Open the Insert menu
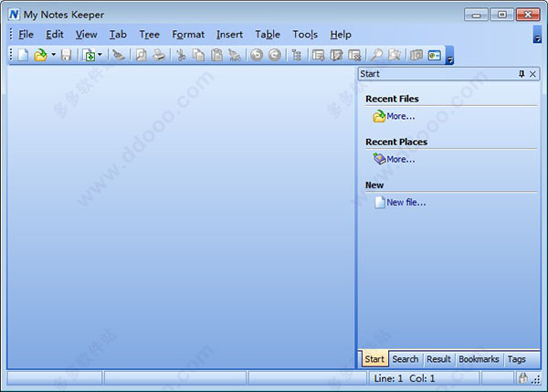 [x=229, y=35]
